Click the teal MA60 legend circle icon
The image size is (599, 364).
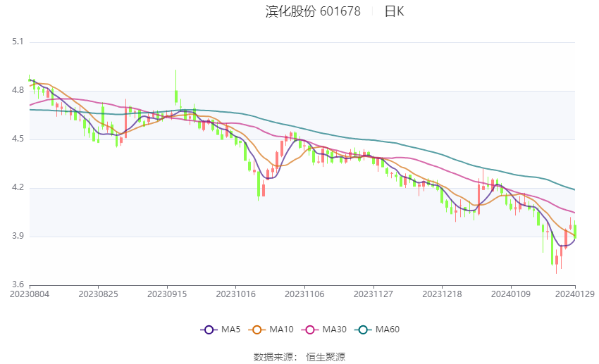tap(363, 330)
